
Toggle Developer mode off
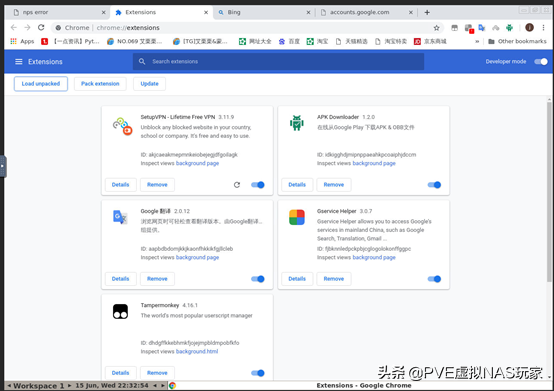[x=541, y=61]
